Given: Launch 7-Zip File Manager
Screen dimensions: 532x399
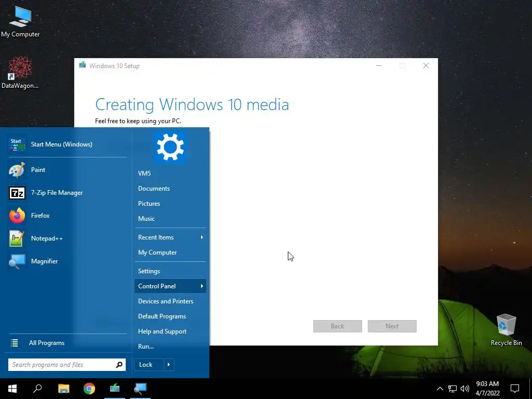Looking at the screenshot, I should point(67,193).
